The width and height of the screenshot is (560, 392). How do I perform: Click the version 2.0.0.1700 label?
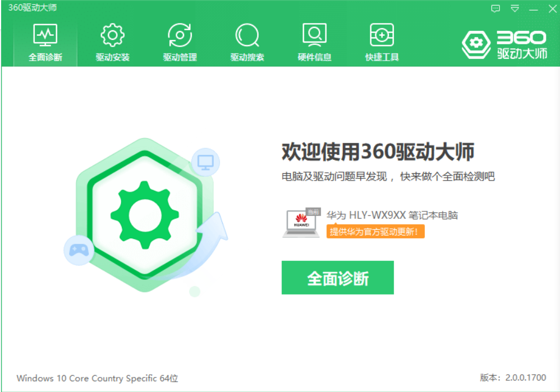pos(513,378)
